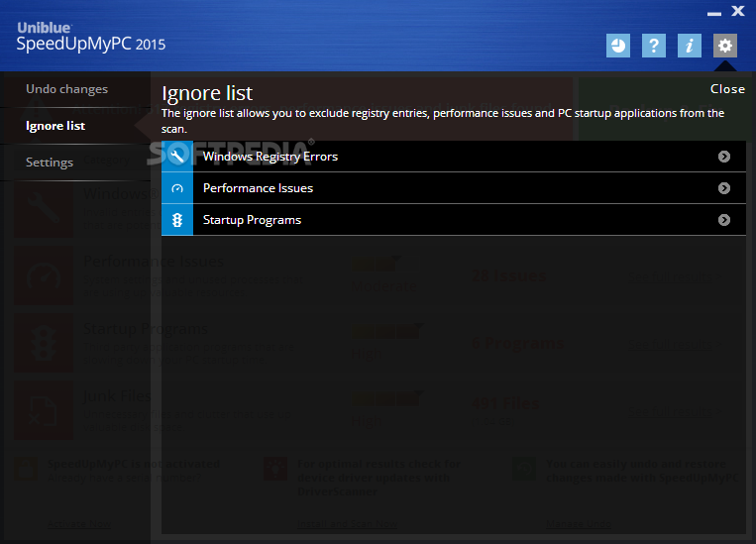Open the help question mark icon
756x544 pixels.
click(654, 46)
